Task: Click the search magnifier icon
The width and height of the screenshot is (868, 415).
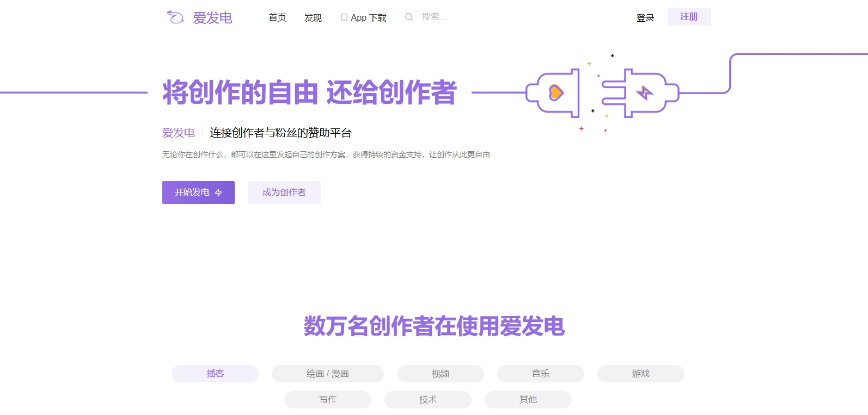Action: (x=408, y=17)
